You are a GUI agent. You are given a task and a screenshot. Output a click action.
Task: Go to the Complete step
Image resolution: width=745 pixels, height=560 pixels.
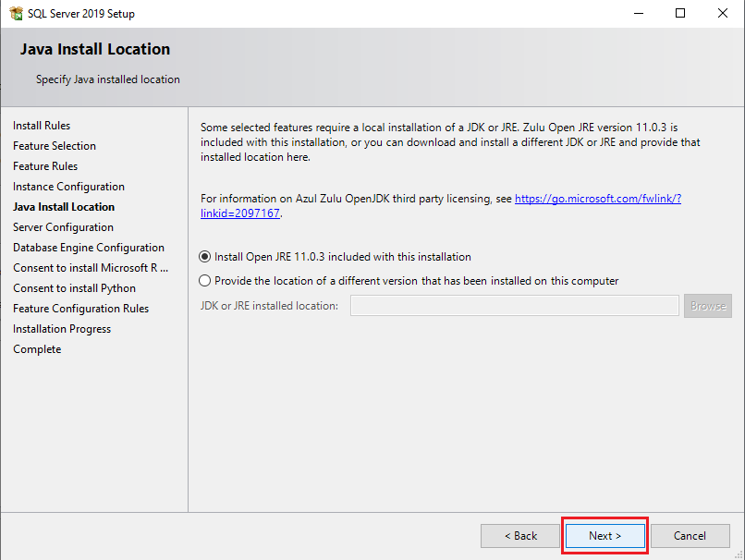37,348
